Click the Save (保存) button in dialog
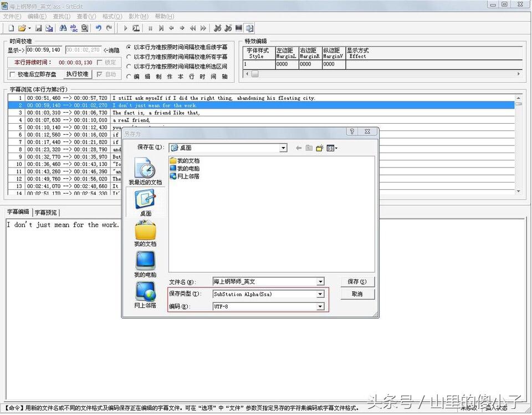532x415 pixels. click(x=353, y=282)
